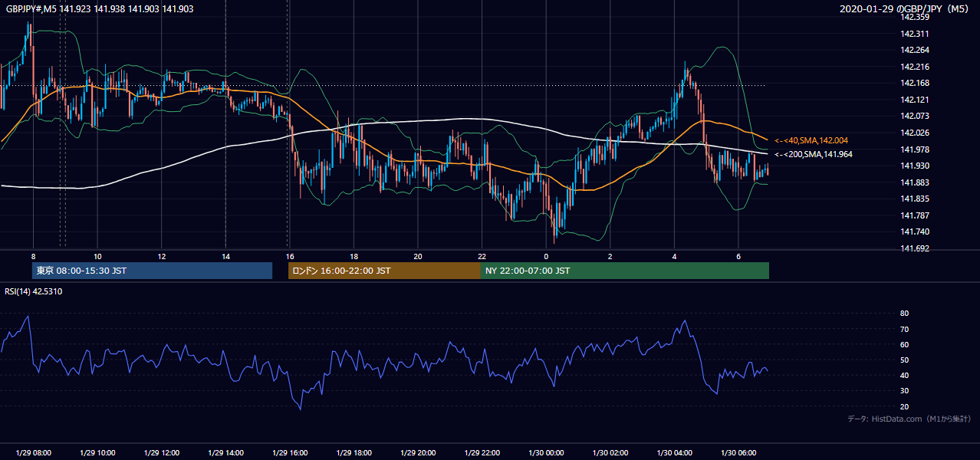The width and height of the screenshot is (980, 460).
Task: Click the 1/29 10:00 date axis label
Action: (x=97, y=452)
